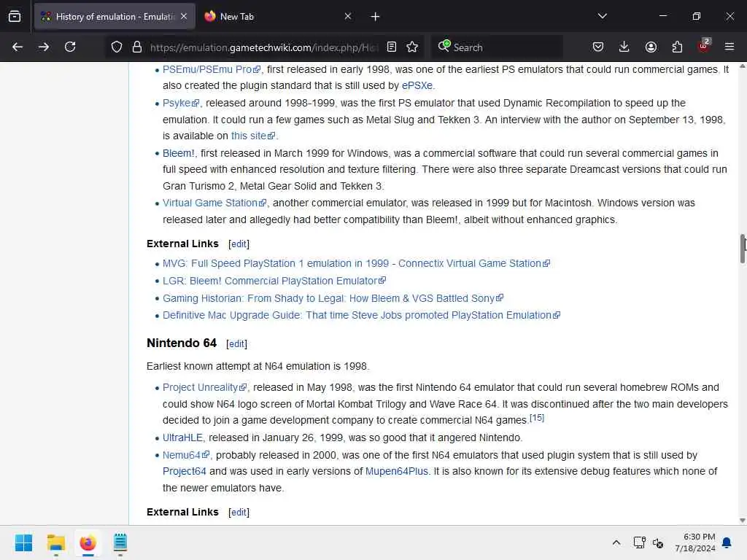
Task: Go forward one page
Action: pos(43,47)
